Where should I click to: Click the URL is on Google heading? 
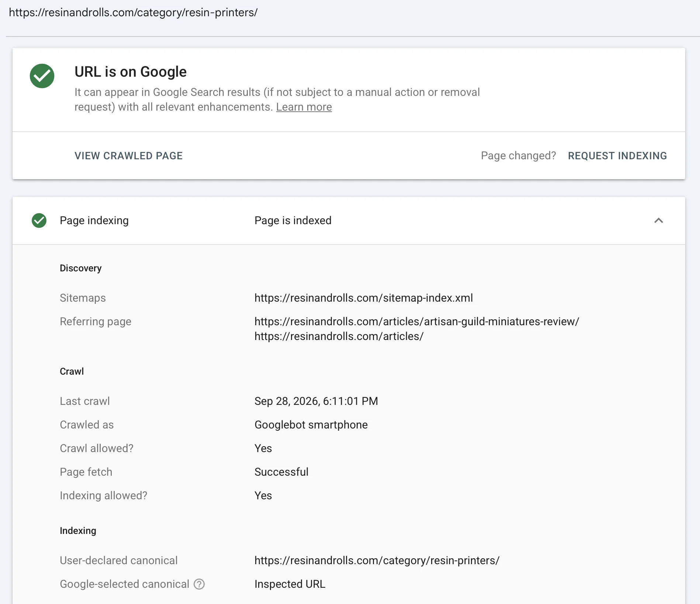131,72
